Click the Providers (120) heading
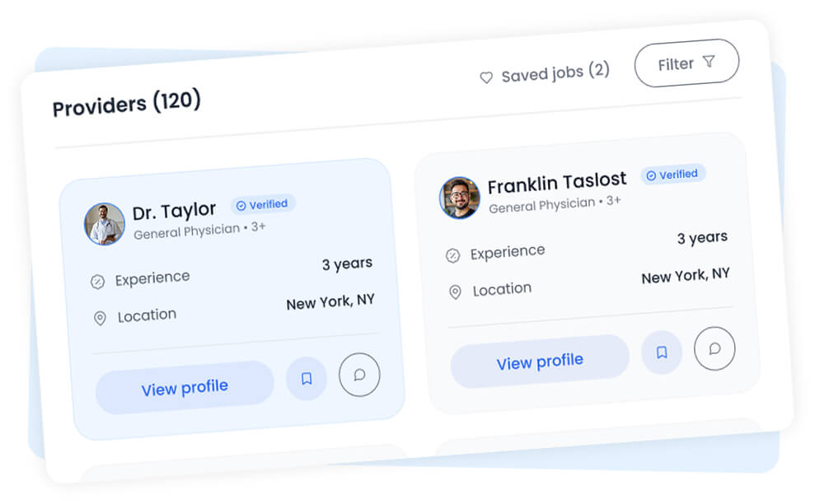The height and width of the screenshot is (504, 815). (127, 105)
